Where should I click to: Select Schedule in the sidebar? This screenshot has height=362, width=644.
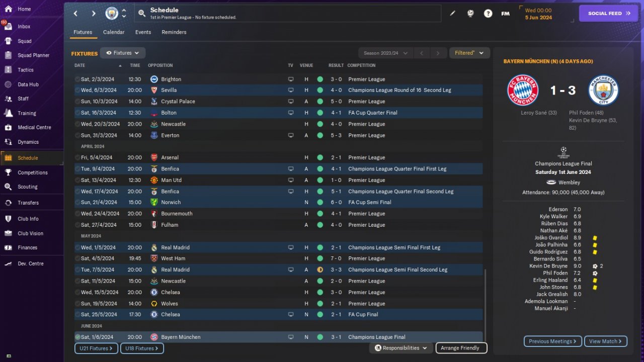32,158
